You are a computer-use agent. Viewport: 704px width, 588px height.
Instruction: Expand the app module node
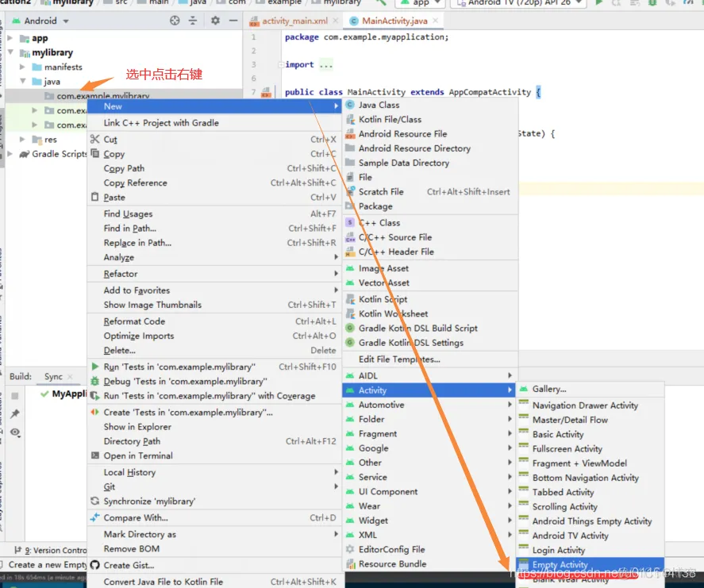click(x=10, y=38)
